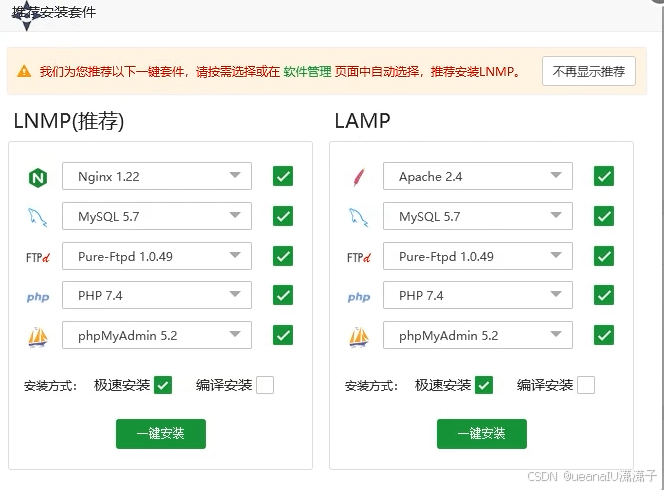Viewport: 664px width, 490px height.
Task: Uncheck MySQL 5.7 checkbox in LNMP
Action: (x=283, y=216)
